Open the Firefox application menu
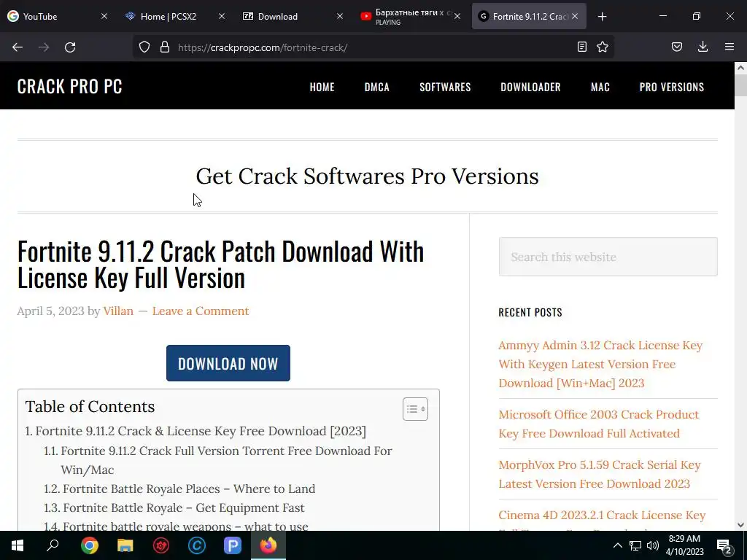This screenshot has height=560, width=747. click(729, 47)
